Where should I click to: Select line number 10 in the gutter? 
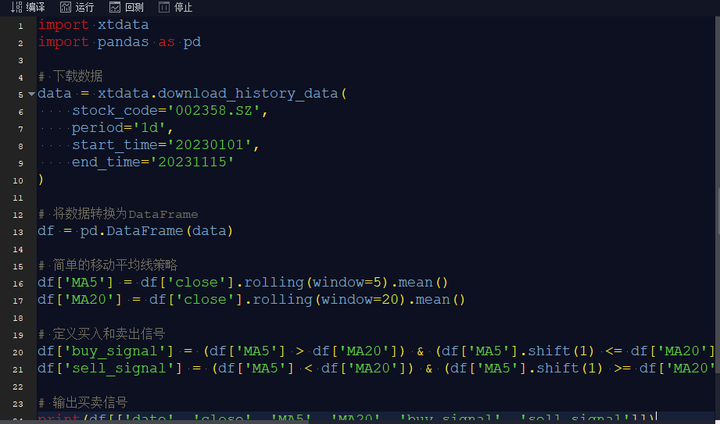18,180
